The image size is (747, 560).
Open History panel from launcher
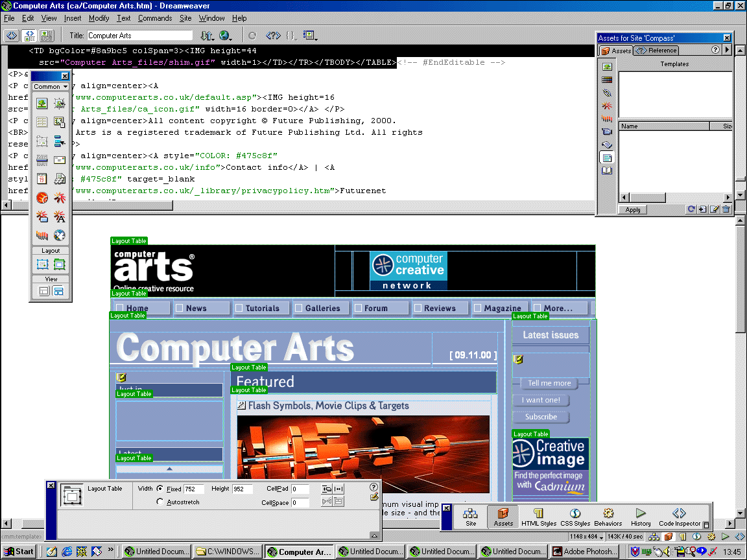641,517
